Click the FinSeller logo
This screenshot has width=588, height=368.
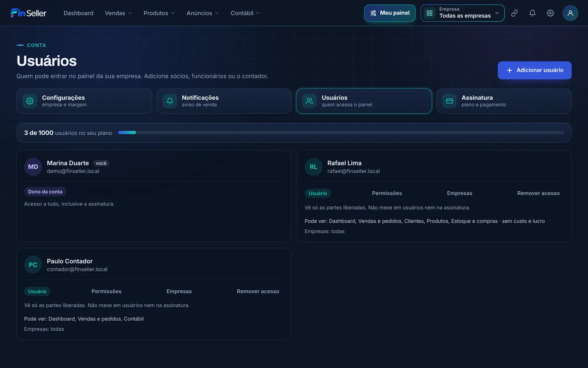tap(28, 13)
